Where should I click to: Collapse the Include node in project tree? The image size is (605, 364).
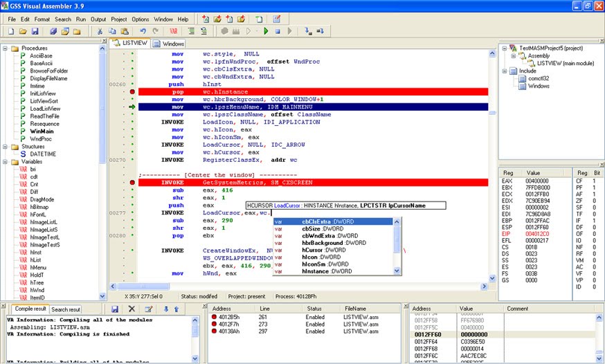[505, 71]
